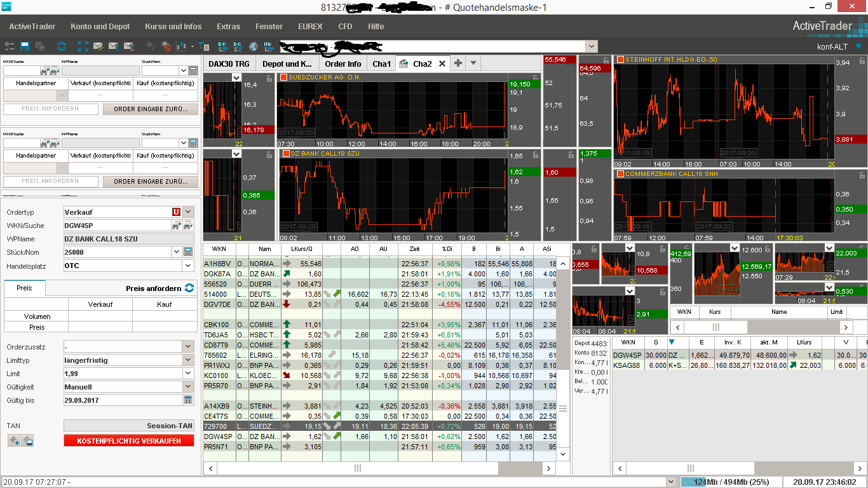Open the envelope with green checkmark icon
Screen dimensions: 868x488
coord(98,46)
